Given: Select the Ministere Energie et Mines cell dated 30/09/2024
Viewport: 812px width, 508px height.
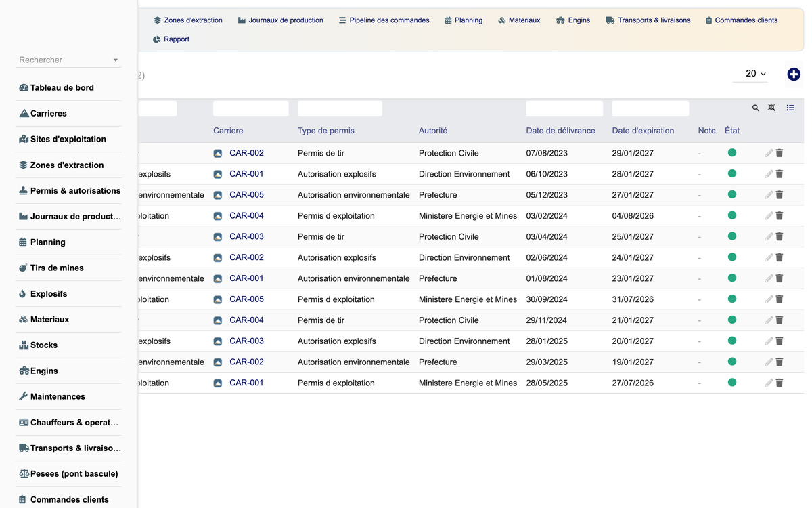Looking at the screenshot, I should (x=468, y=299).
